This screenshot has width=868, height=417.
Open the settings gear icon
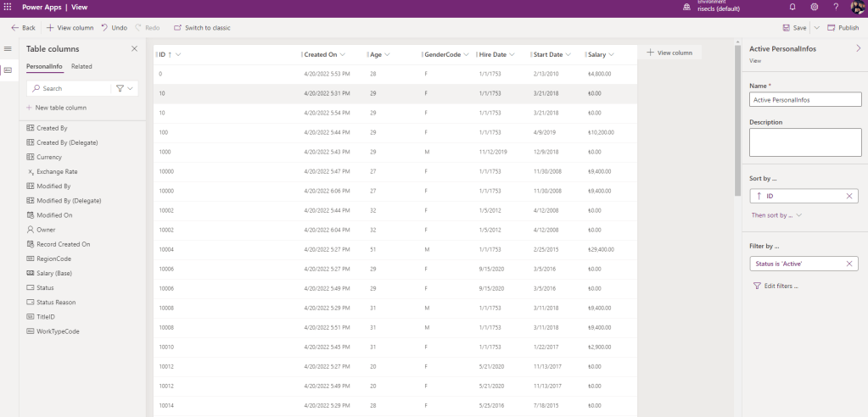(x=814, y=7)
